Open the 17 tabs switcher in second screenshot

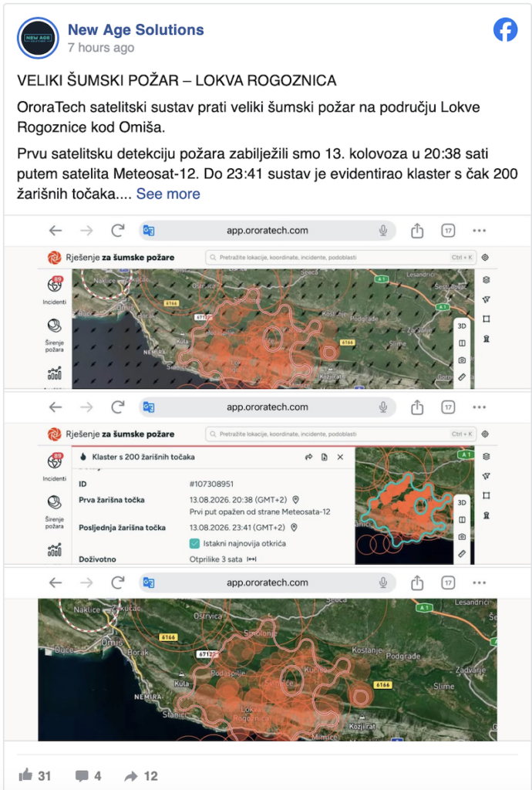point(448,407)
